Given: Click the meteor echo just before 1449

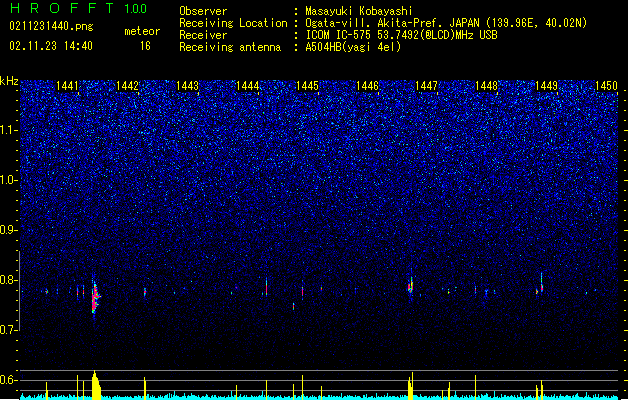Looking at the screenshot, I should point(541,284).
